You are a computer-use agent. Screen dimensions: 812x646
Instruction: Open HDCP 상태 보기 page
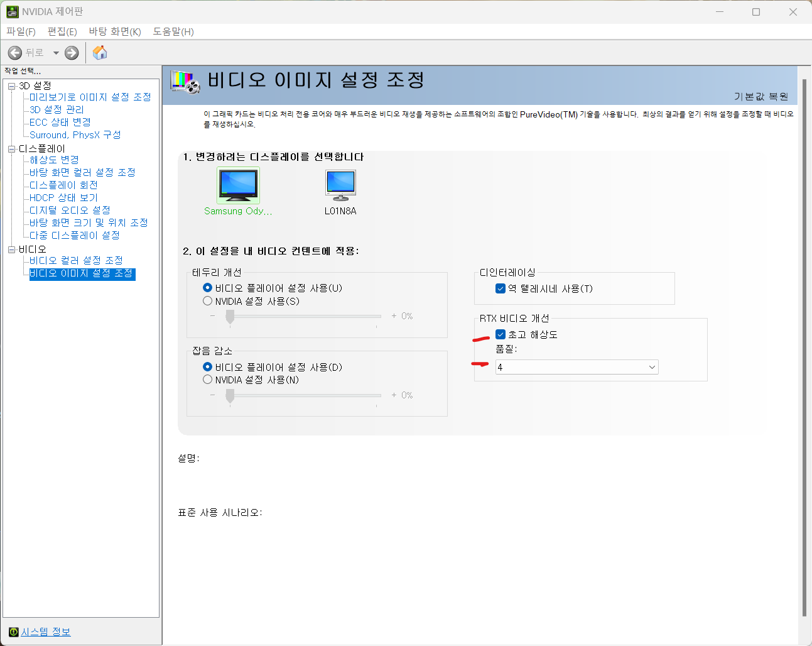click(x=63, y=197)
